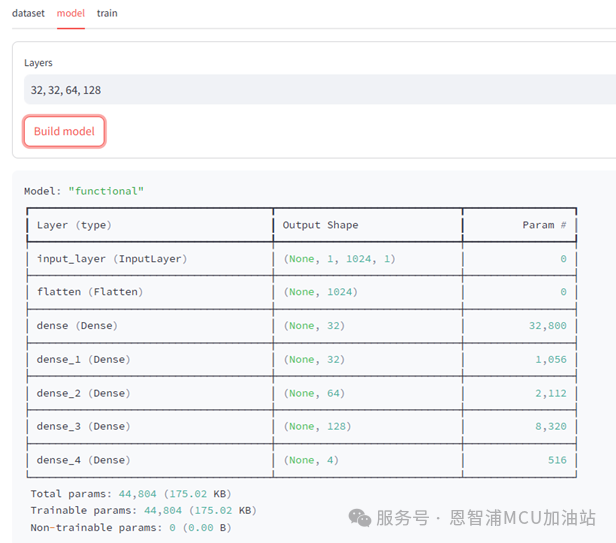Select the flatten (Flatten) row
This screenshot has height=543, width=616.
(90, 292)
